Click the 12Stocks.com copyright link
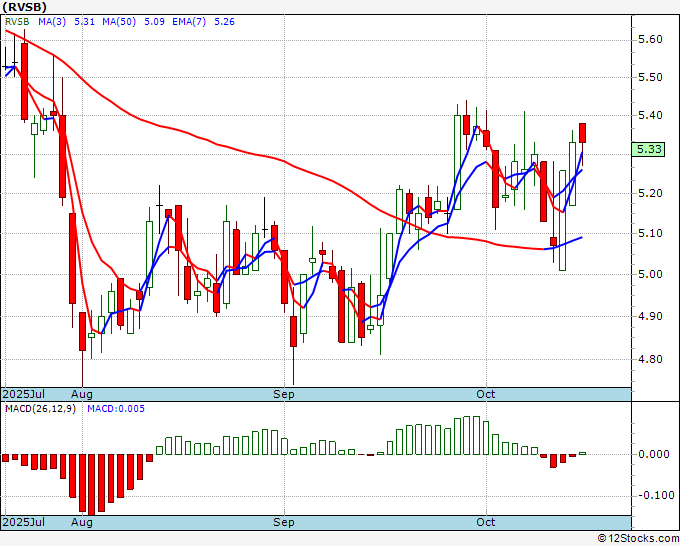 coord(638,539)
